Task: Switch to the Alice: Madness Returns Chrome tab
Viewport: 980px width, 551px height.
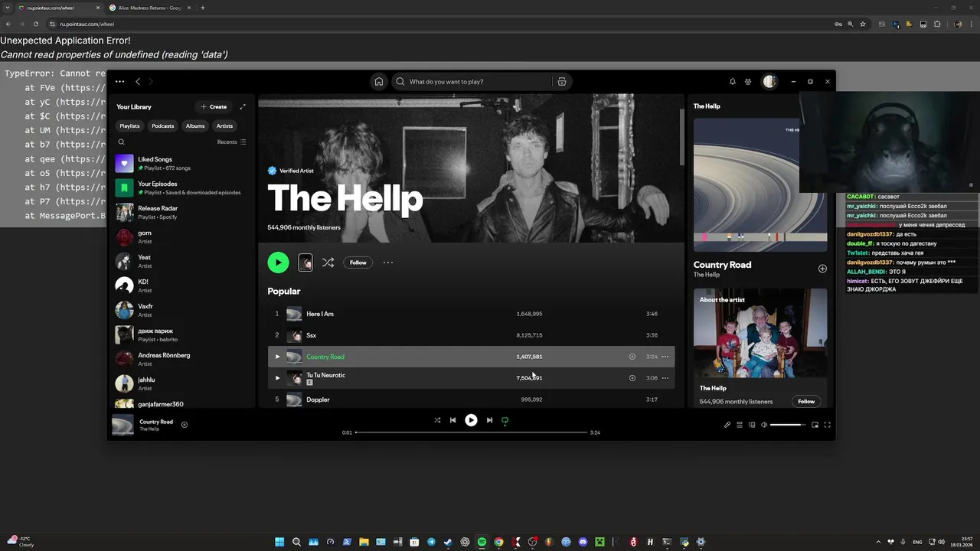Action: [x=149, y=8]
